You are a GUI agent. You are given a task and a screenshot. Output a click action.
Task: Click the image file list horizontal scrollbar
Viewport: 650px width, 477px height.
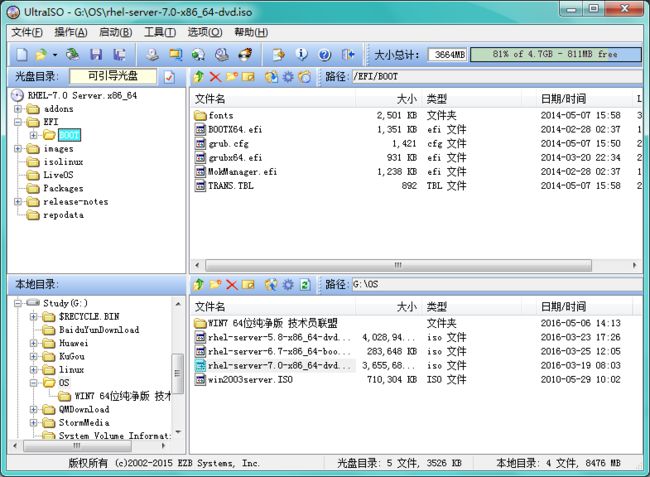coord(398,265)
